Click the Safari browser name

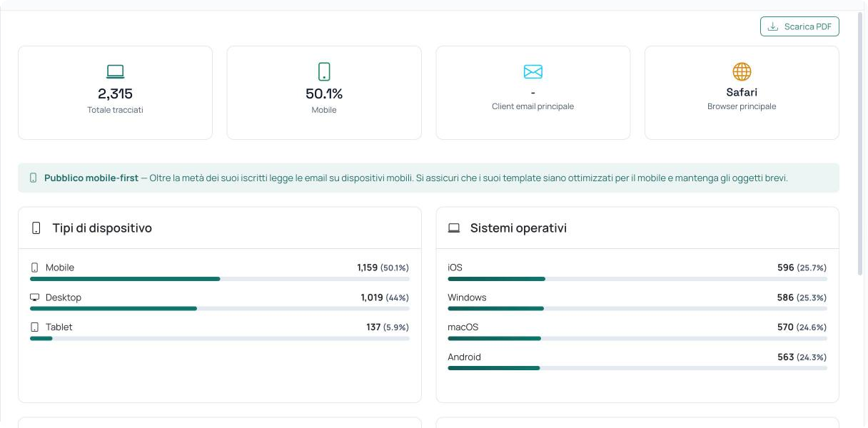coord(742,92)
